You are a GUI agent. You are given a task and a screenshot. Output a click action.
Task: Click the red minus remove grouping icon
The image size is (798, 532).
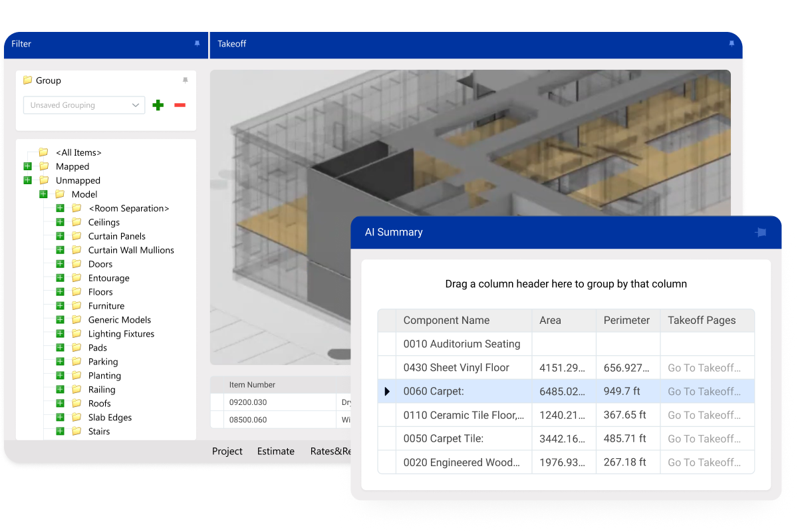(180, 105)
